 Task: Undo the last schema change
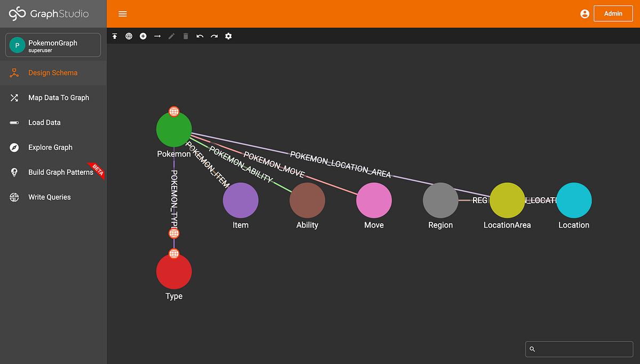click(x=199, y=36)
